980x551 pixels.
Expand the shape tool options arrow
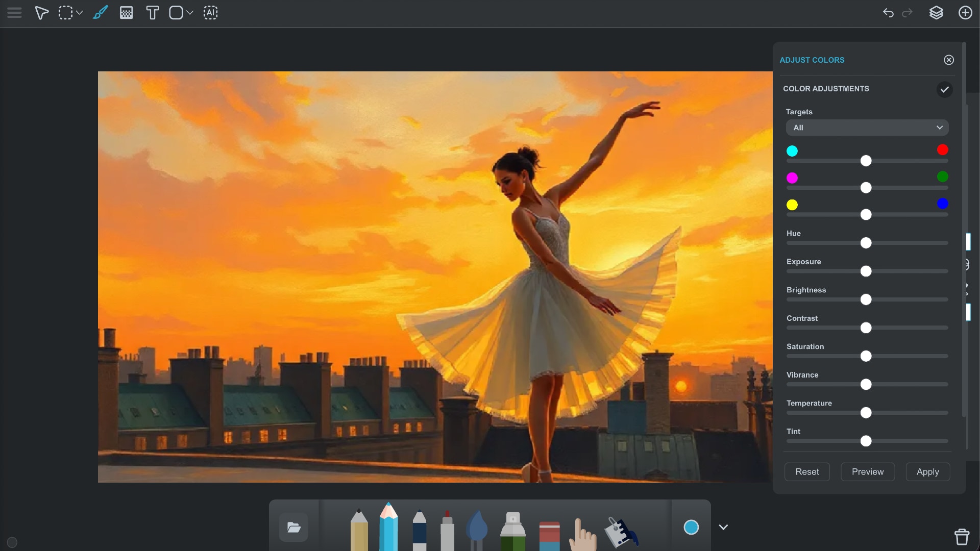point(190,13)
